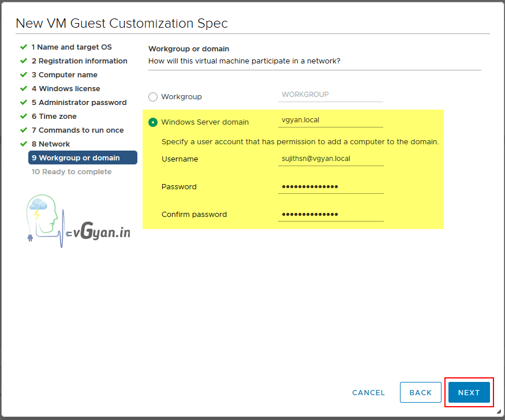The image size is (505, 420).
Task: Click the BACK button
Action: [420, 392]
